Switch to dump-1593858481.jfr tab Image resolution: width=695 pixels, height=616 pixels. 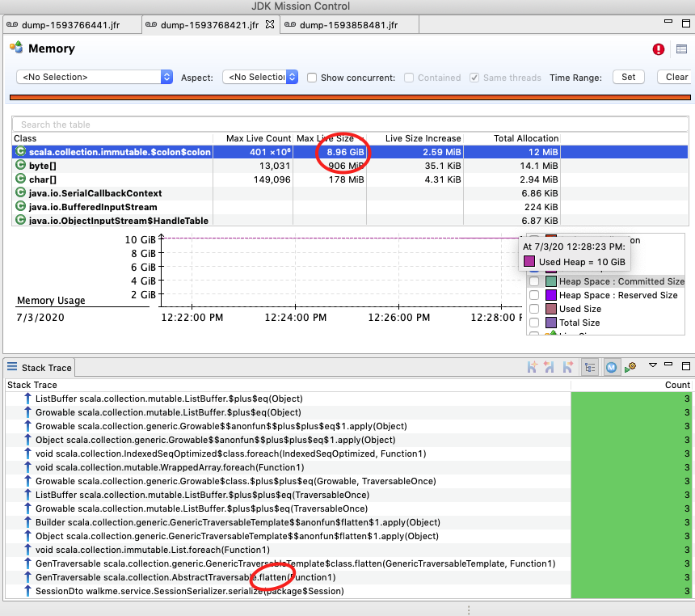[348, 25]
